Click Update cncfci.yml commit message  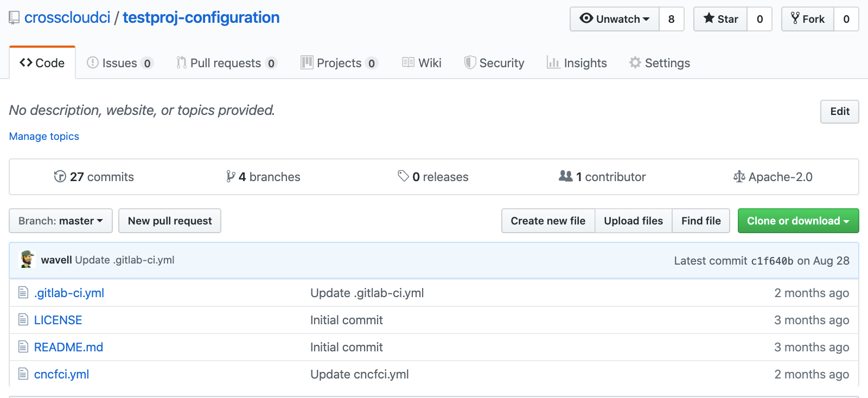[360, 374]
